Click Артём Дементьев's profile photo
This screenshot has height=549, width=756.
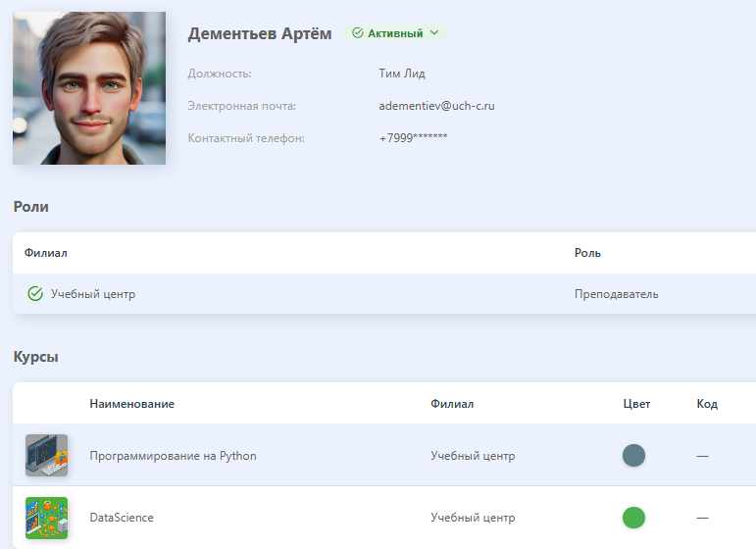point(89,88)
